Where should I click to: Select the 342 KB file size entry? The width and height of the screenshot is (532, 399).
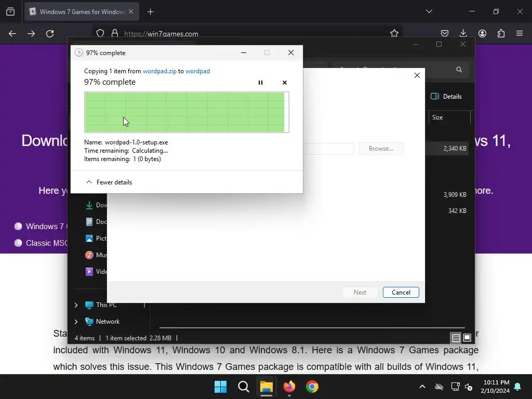click(457, 211)
